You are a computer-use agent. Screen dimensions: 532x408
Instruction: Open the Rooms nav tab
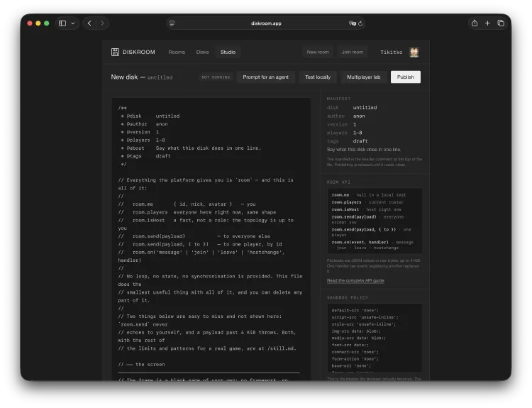[177, 52]
